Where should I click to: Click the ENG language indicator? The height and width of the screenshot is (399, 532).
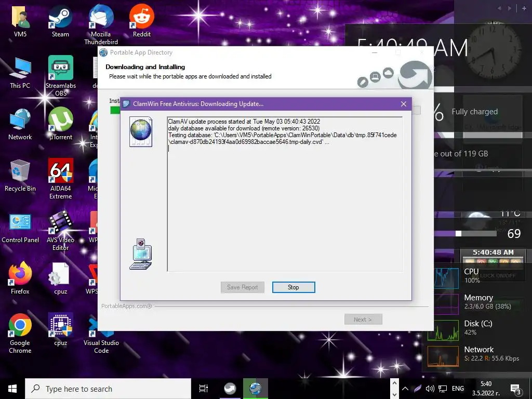click(458, 389)
